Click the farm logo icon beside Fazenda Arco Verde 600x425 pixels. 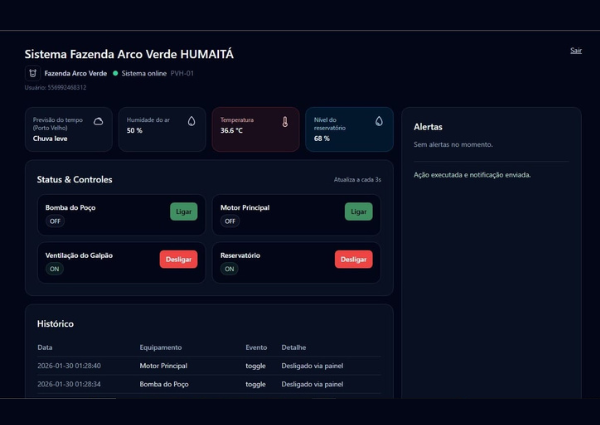point(32,73)
